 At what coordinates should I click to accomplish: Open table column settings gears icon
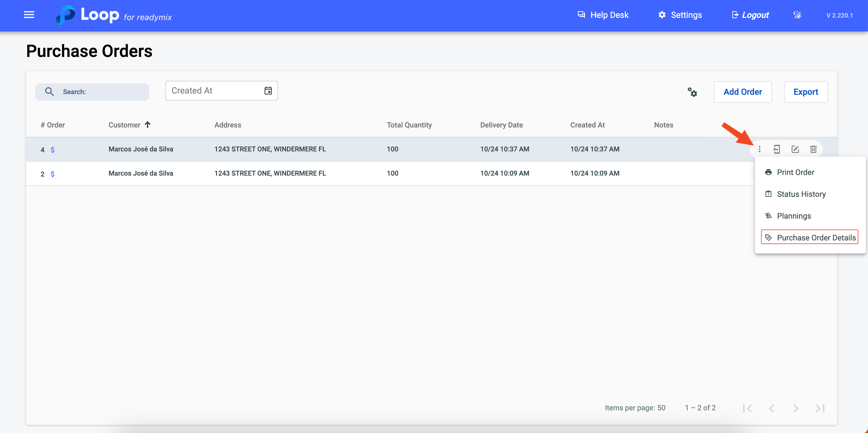coord(692,92)
